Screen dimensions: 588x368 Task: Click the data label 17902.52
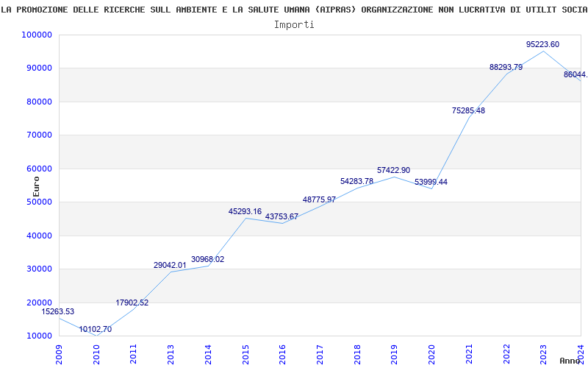[x=132, y=302]
